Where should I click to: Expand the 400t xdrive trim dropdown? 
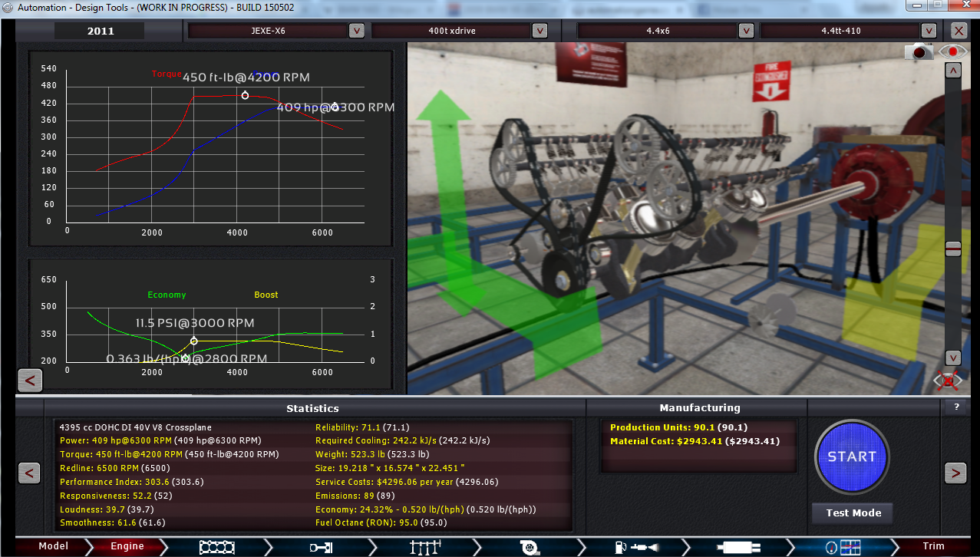coord(539,31)
